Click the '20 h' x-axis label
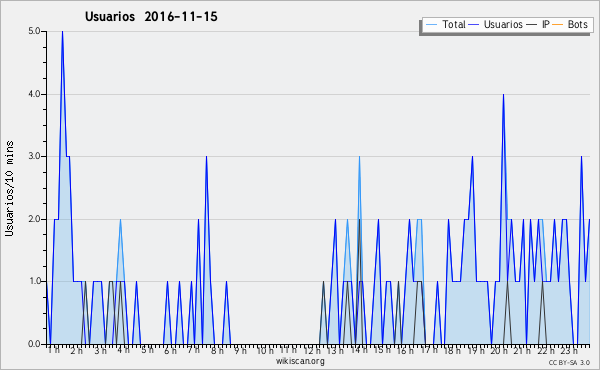This screenshot has height=370, width=600. coord(499,351)
